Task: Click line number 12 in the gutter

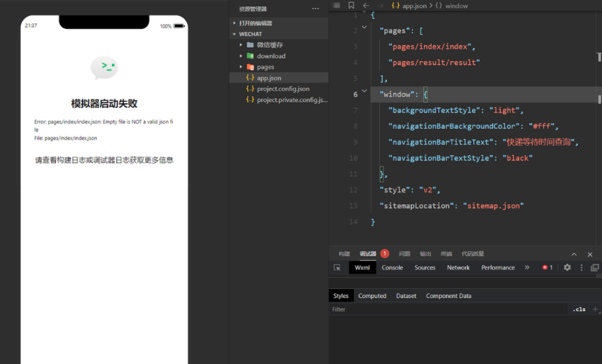Action: (x=353, y=190)
